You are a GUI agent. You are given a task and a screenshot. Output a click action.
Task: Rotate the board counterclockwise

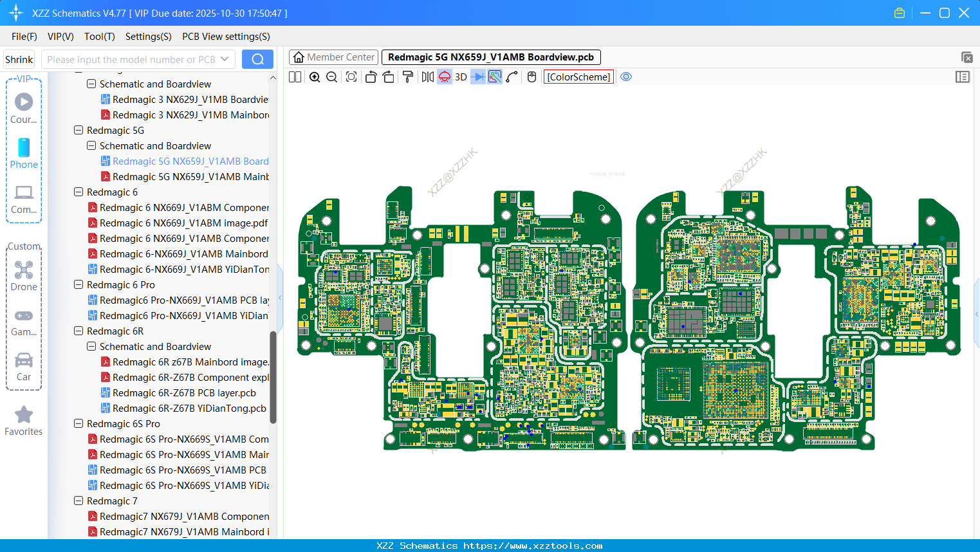click(x=371, y=77)
